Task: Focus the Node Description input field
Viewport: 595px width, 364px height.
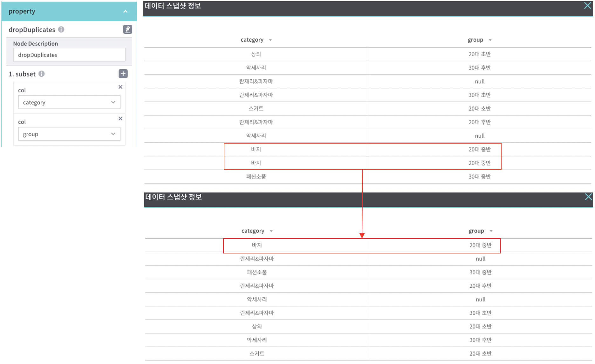Action: pos(69,55)
